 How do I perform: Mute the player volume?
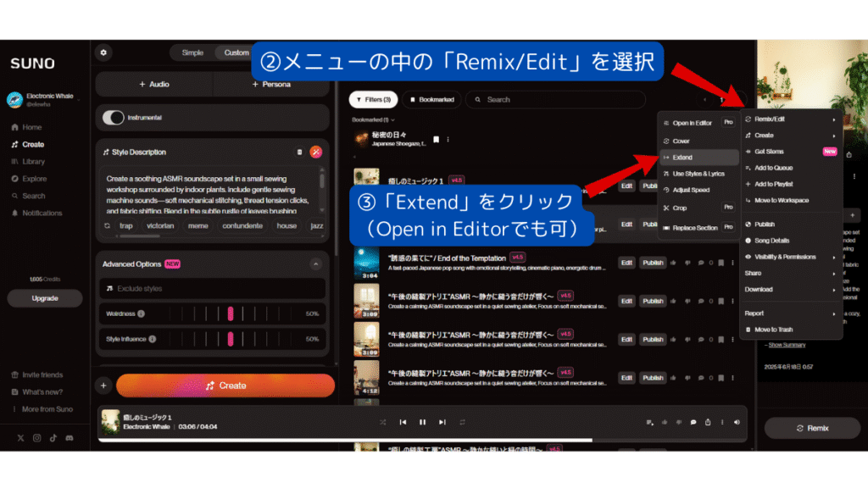click(x=737, y=422)
